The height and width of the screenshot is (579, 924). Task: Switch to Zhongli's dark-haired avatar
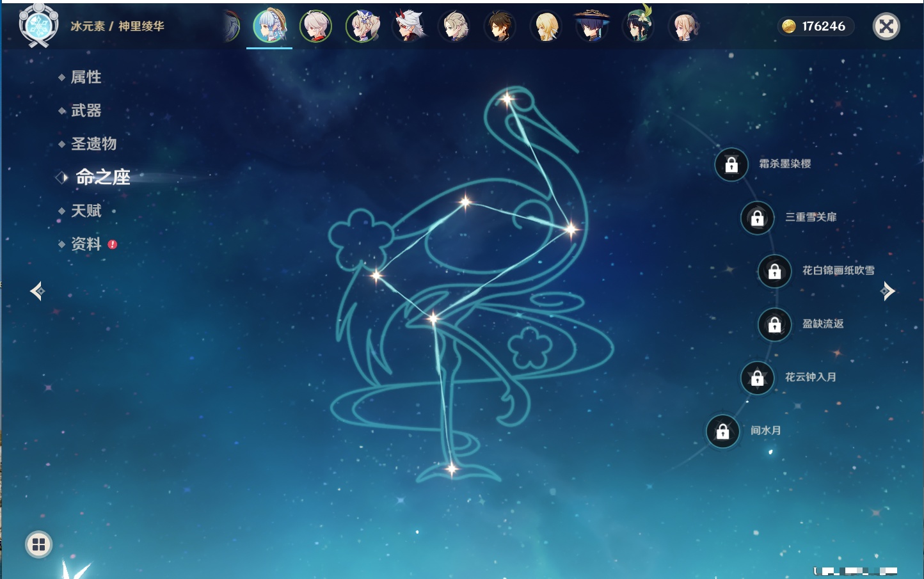click(x=500, y=26)
